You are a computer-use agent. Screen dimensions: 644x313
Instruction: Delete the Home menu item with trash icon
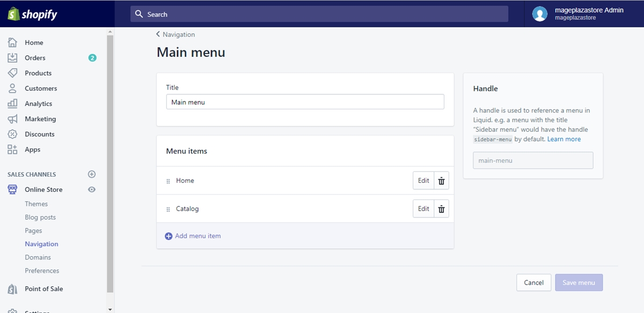pyautogui.click(x=441, y=181)
